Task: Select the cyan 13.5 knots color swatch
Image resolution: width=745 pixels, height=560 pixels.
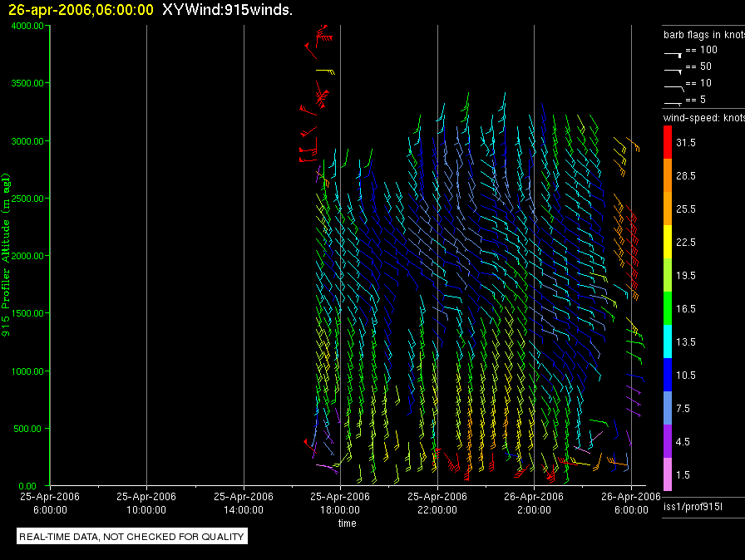Action: pyautogui.click(x=668, y=341)
